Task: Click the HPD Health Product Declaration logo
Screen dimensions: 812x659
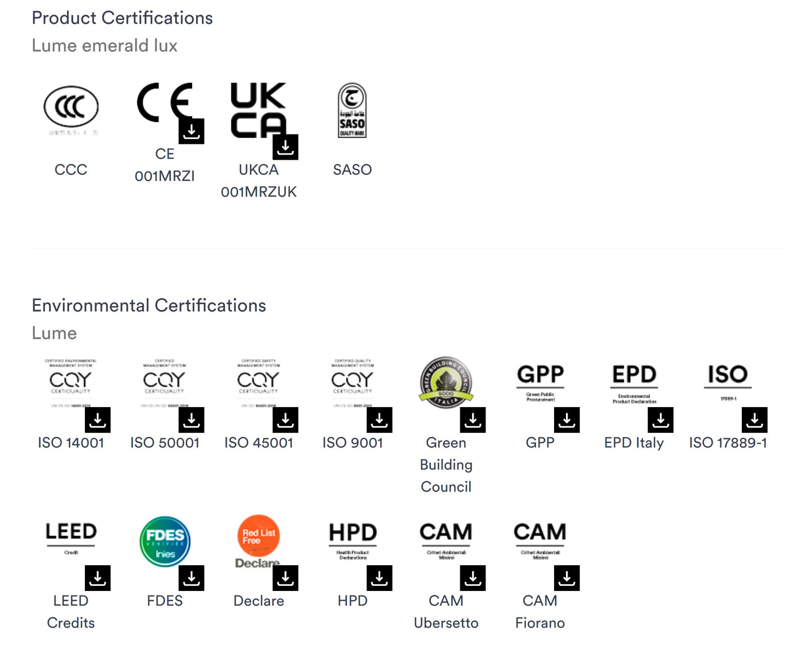Action: click(352, 540)
